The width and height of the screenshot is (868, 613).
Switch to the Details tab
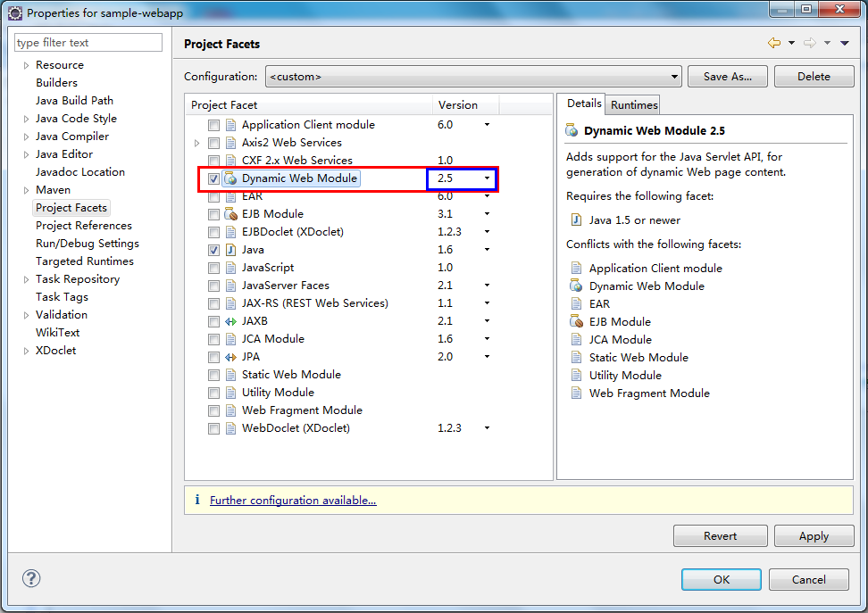click(583, 104)
